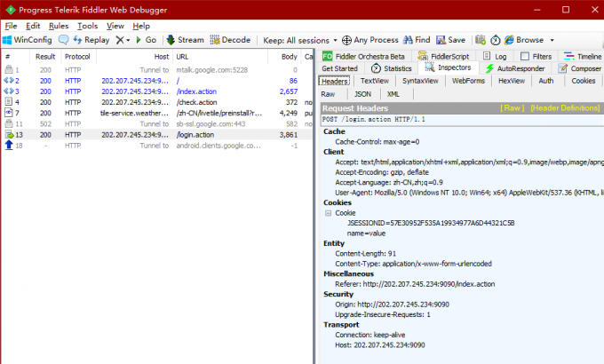Click the Browse Internet Explorer icon
The height and width of the screenshot is (364, 604).
coord(509,40)
